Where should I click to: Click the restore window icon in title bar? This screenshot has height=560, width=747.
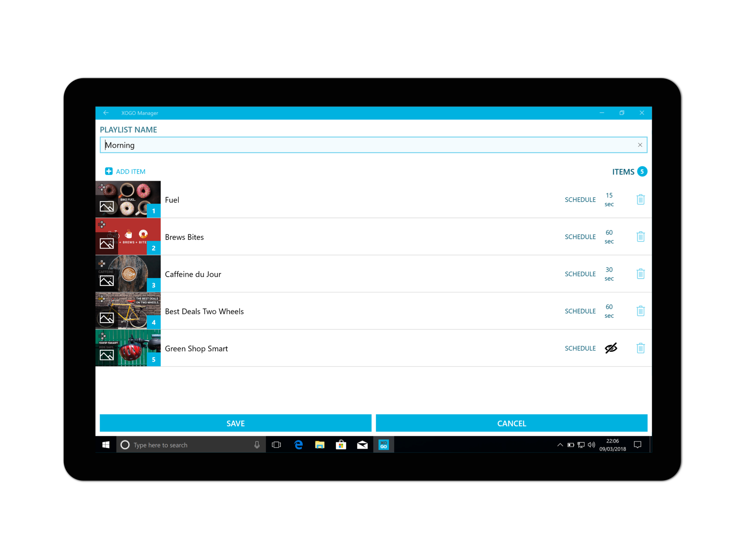(621, 113)
